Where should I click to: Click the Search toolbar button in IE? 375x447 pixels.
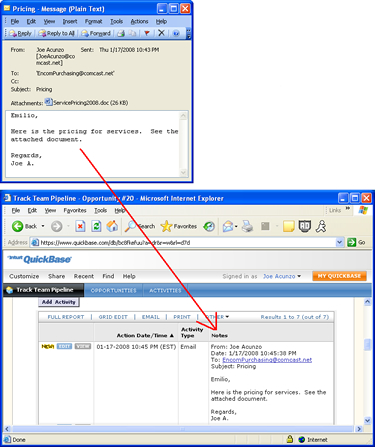tap(140, 226)
